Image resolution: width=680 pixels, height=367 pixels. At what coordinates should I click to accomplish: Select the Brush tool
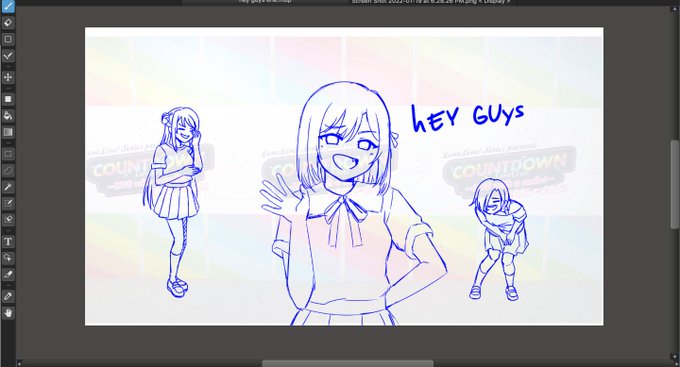pyautogui.click(x=8, y=6)
